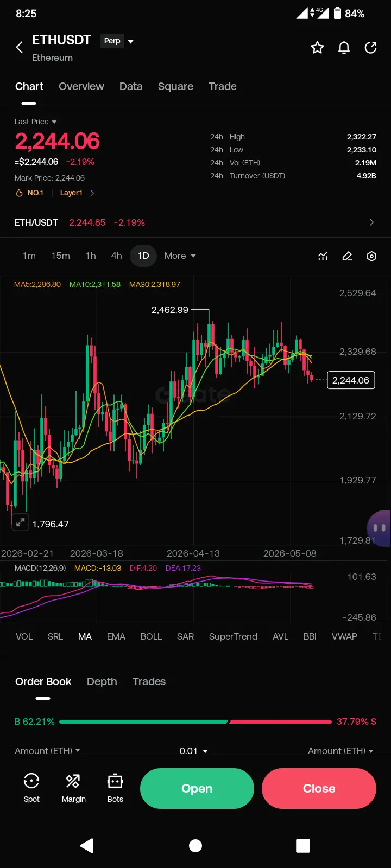Expand the right Amount (ETH) dropdown

(341, 751)
